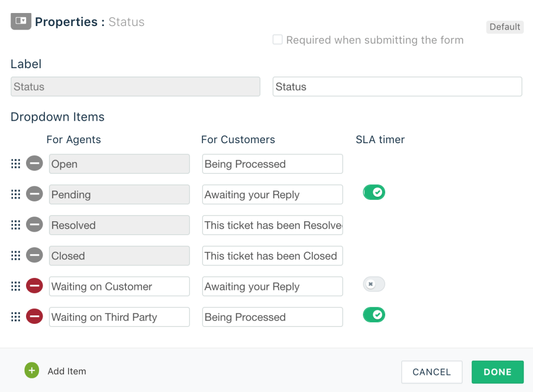Image resolution: width=533 pixels, height=392 pixels.
Task: Click the minus icon beside Open
Action: point(34,163)
